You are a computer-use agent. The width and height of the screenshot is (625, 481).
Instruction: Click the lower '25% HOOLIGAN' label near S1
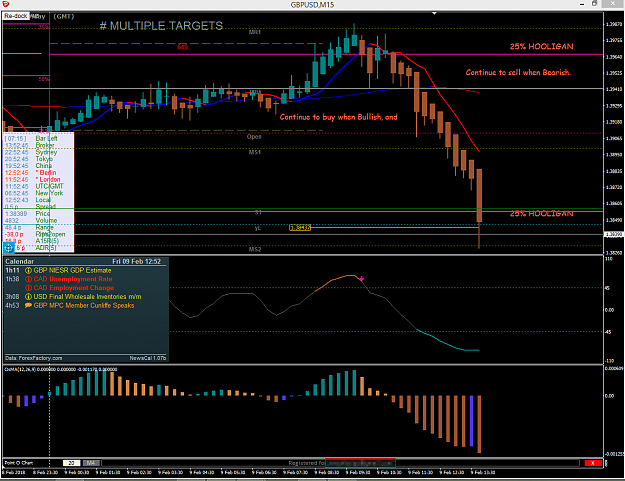pos(541,214)
